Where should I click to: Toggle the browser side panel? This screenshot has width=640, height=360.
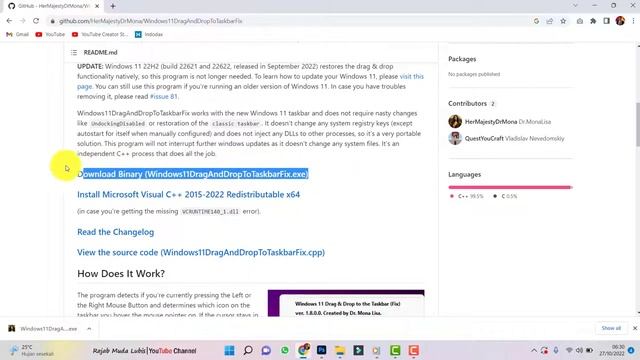click(x=607, y=21)
